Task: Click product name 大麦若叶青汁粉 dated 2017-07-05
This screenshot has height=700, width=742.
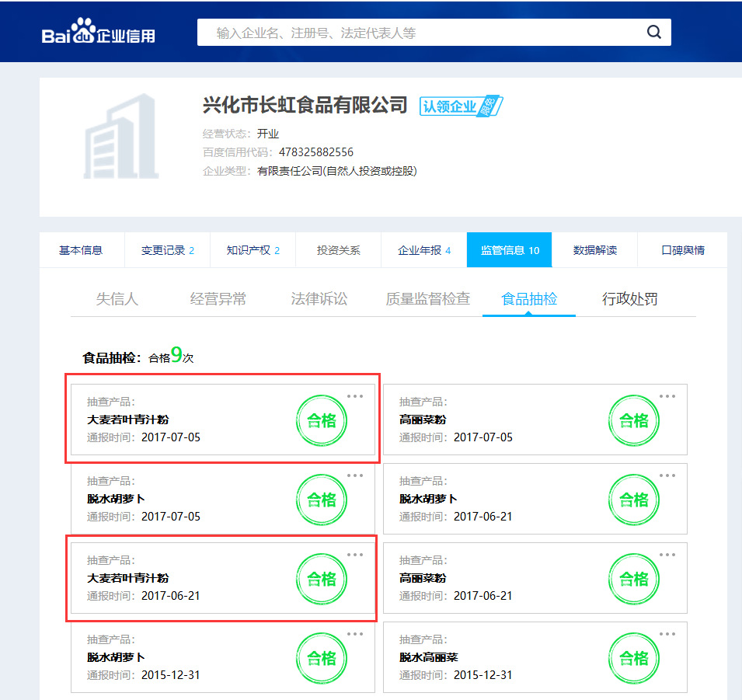Action: 128,420
